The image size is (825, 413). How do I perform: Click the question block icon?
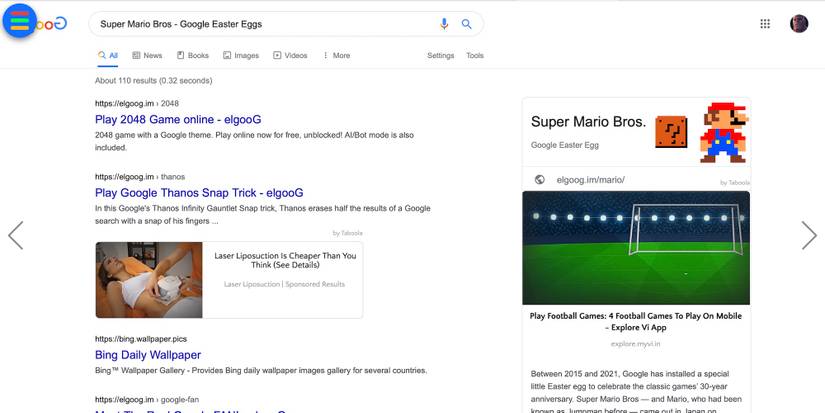671,132
